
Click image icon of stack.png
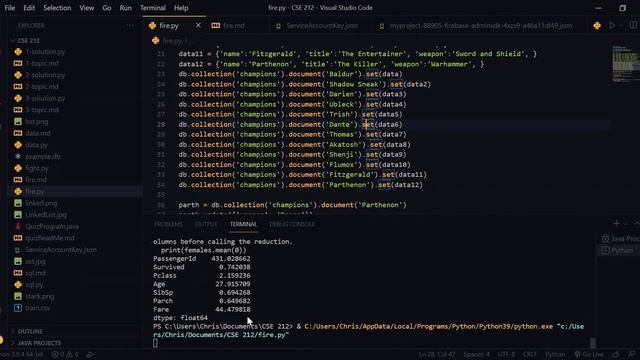point(18,296)
